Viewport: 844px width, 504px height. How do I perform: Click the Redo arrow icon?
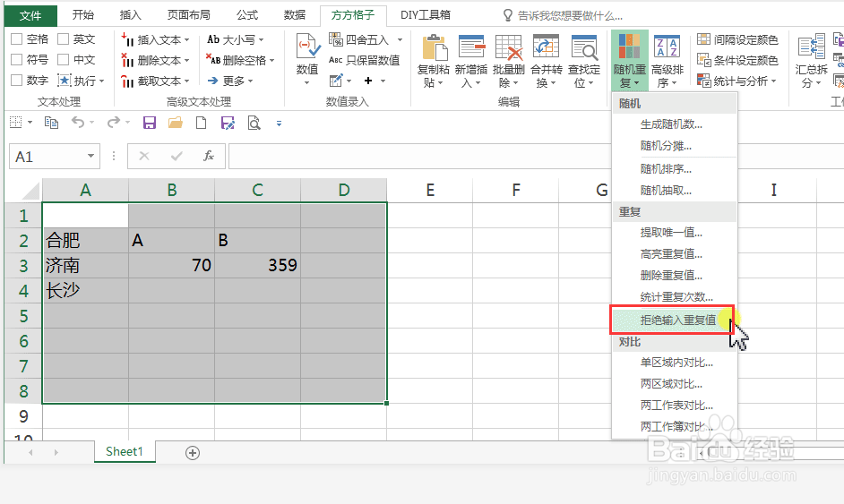click(x=113, y=123)
